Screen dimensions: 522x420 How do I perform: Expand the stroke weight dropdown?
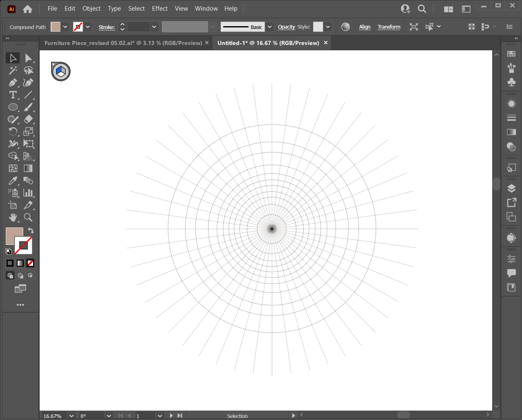click(x=154, y=27)
